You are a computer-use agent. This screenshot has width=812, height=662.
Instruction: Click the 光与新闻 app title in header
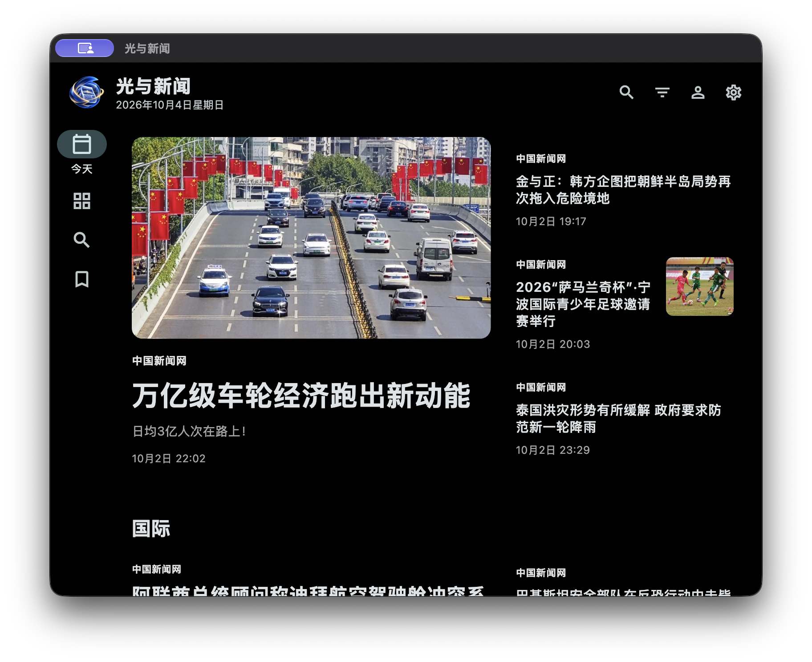tap(154, 86)
